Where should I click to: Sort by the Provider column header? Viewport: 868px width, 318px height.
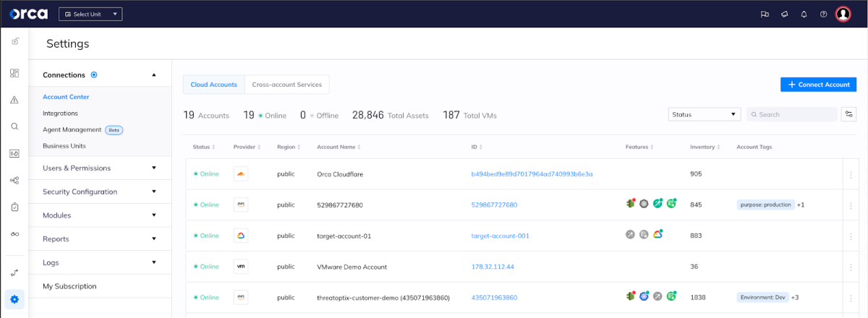(246, 147)
